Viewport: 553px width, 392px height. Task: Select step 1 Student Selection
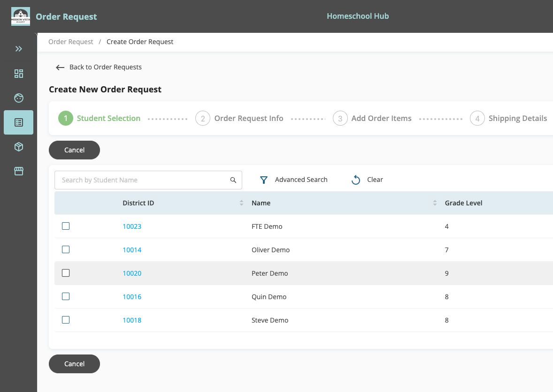pyautogui.click(x=100, y=118)
